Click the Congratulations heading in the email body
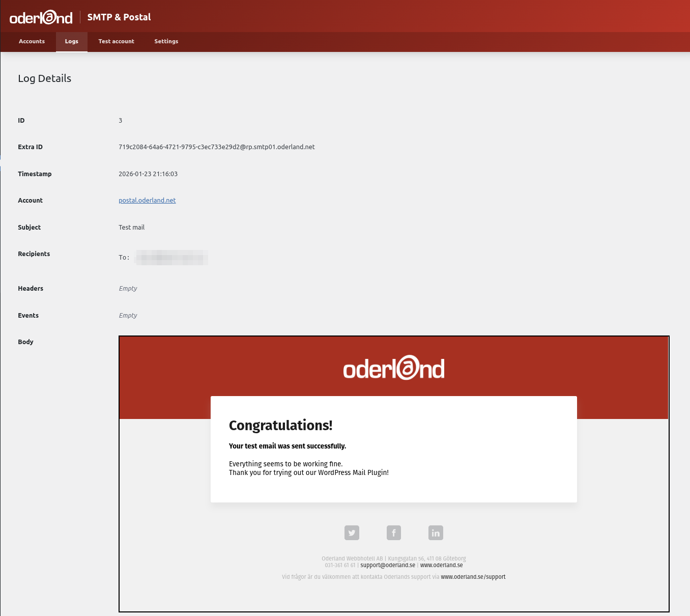Viewport: 690px width, 616px height. [280, 426]
